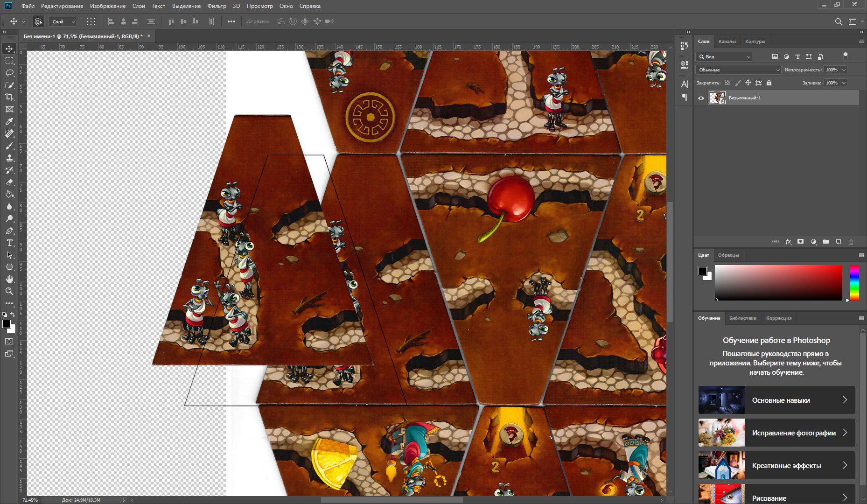
Task: Open the Вид layer filter dropdown
Action: pos(724,57)
